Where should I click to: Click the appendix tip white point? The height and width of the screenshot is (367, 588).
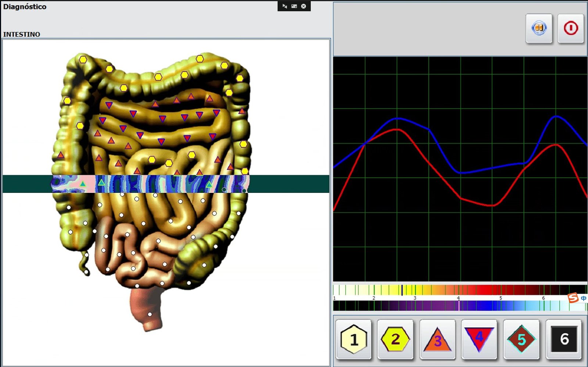tap(86, 272)
